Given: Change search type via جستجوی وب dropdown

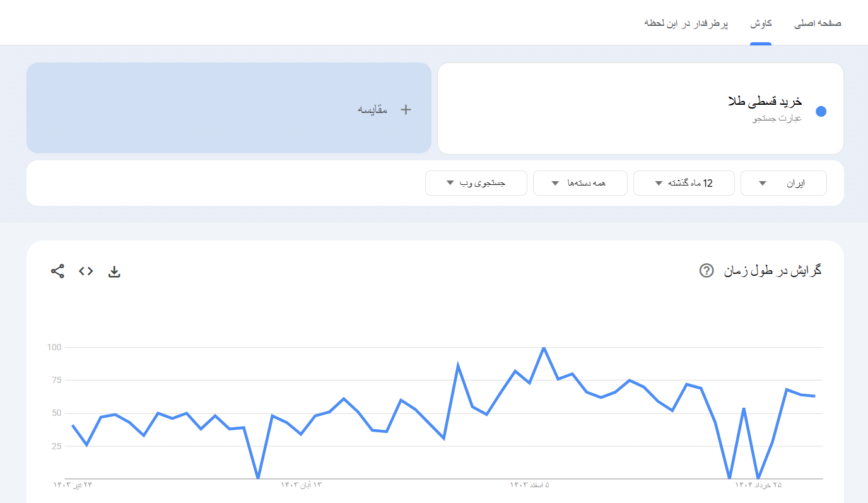Looking at the screenshot, I should pos(476,182).
